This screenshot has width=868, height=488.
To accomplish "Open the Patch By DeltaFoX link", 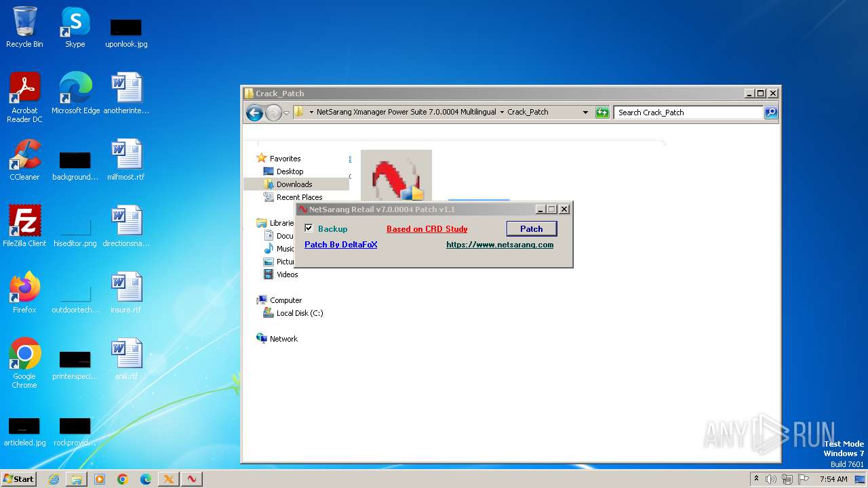I will pyautogui.click(x=341, y=245).
